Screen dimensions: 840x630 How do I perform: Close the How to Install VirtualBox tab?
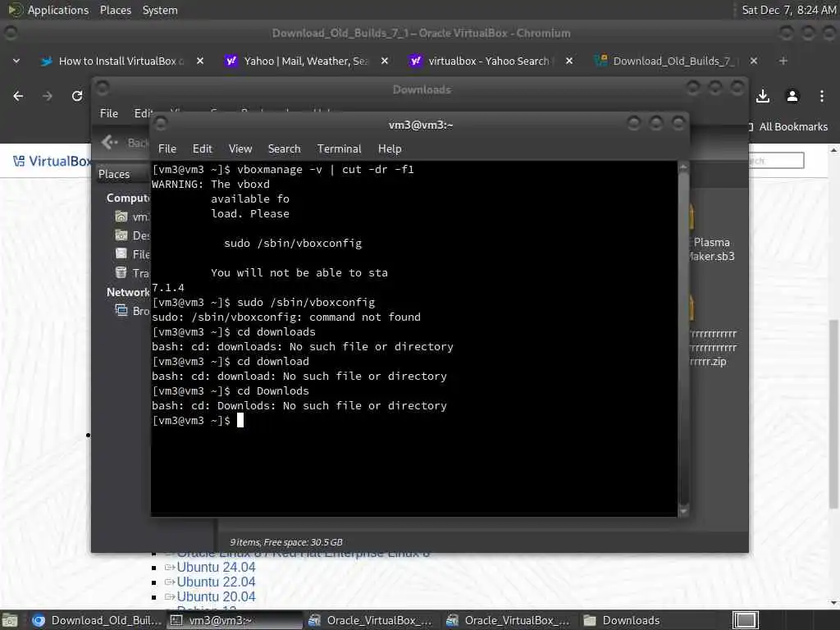pyautogui.click(x=200, y=61)
